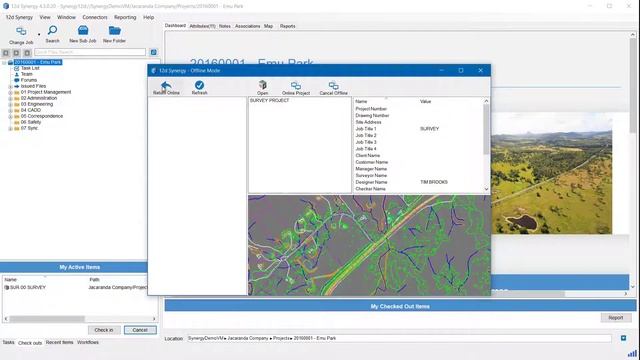Click the survey drawing preview image
640x360 pixels.
click(x=369, y=245)
